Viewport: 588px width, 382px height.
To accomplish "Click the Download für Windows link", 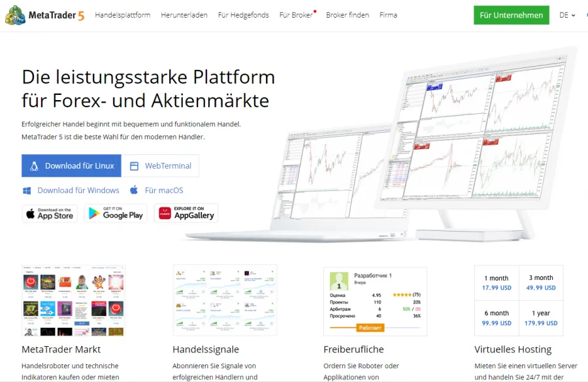I will point(78,190).
